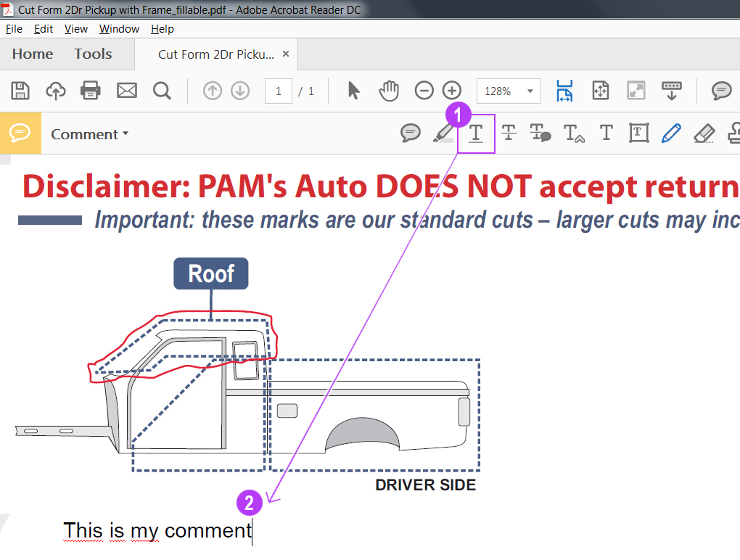
Task: Open read mode toolbar download icon
Action: point(671,91)
